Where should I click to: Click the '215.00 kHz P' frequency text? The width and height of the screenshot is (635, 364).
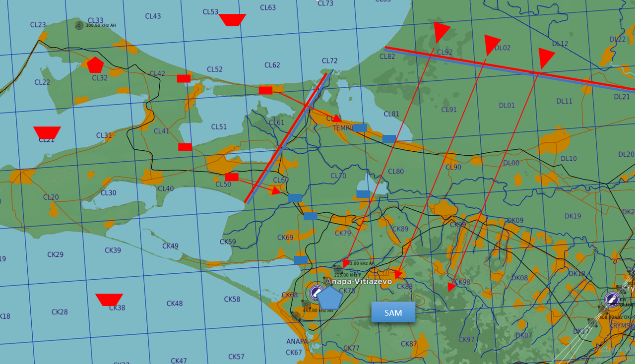tap(348, 275)
